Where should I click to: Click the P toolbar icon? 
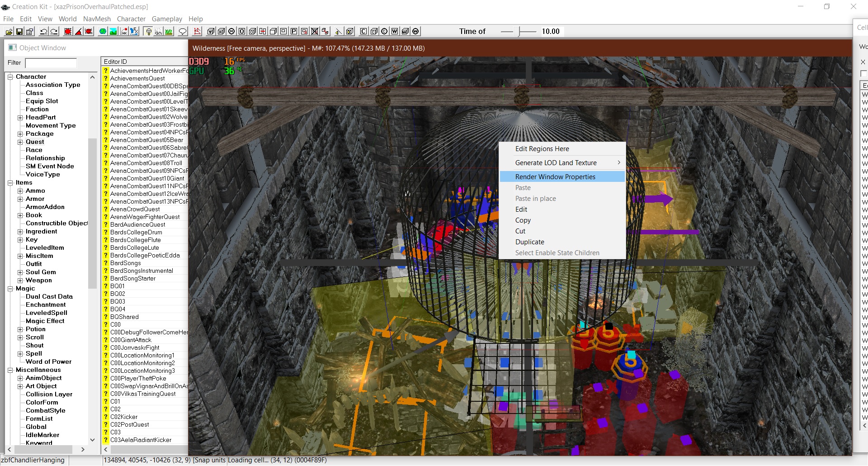pos(294,31)
